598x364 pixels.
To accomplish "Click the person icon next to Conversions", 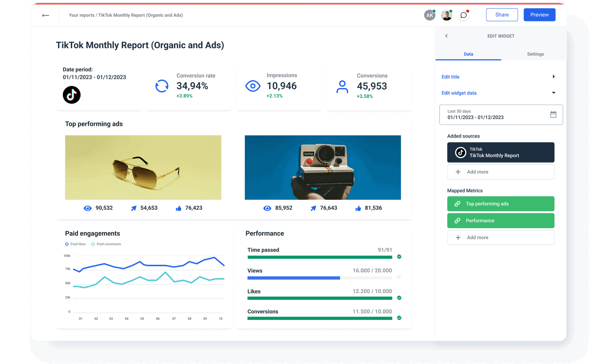I will tap(342, 86).
